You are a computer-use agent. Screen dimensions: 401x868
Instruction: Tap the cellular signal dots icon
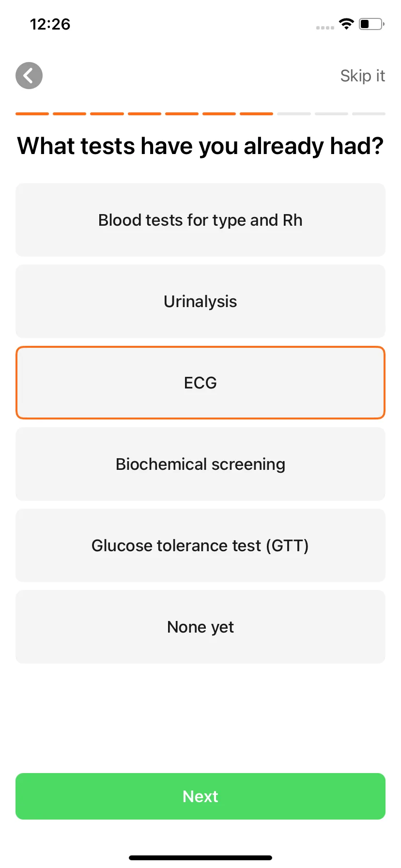pyautogui.click(x=325, y=28)
